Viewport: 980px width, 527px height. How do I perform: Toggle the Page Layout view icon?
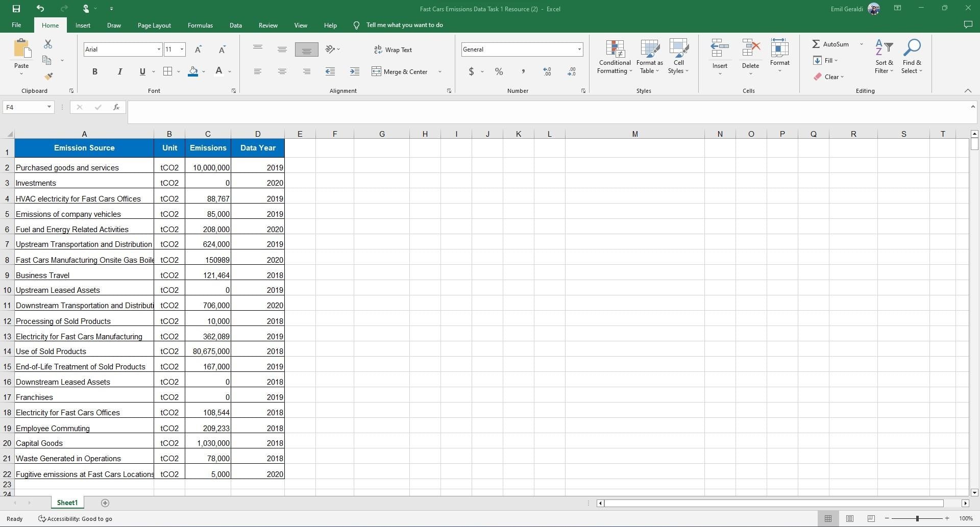click(x=850, y=518)
